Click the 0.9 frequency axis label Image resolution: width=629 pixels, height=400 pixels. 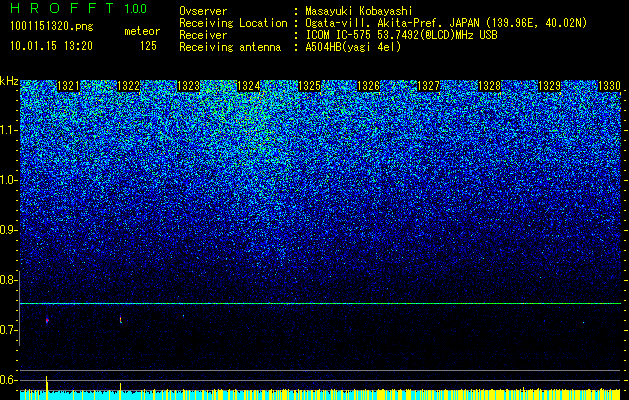tap(9, 230)
